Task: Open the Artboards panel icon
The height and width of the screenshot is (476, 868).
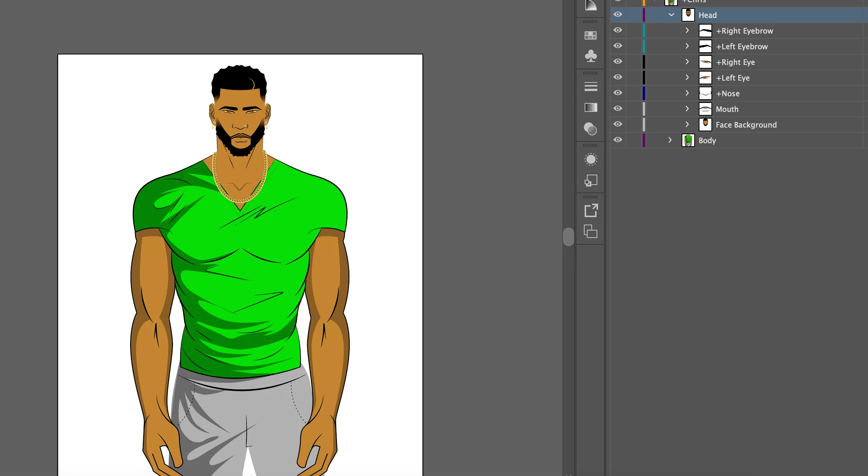Action: 590,231
